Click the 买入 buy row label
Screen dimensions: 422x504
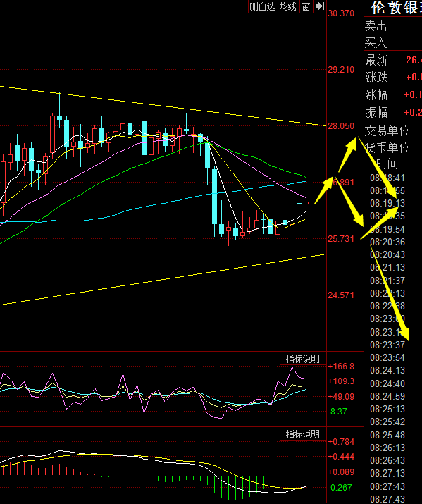376,42
